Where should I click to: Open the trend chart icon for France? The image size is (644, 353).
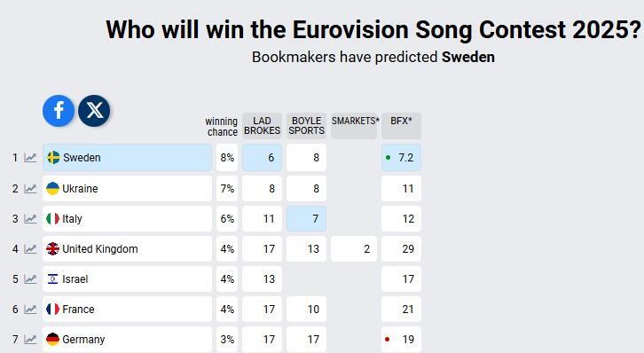30,310
